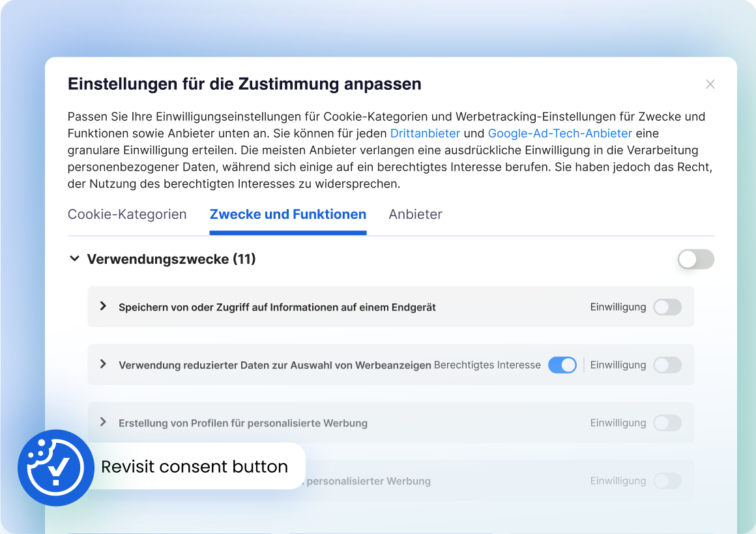Screen dimensions: 756x534
Task: Switch to the Cookie-Kategorien tab
Action: click(x=127, y=214)
